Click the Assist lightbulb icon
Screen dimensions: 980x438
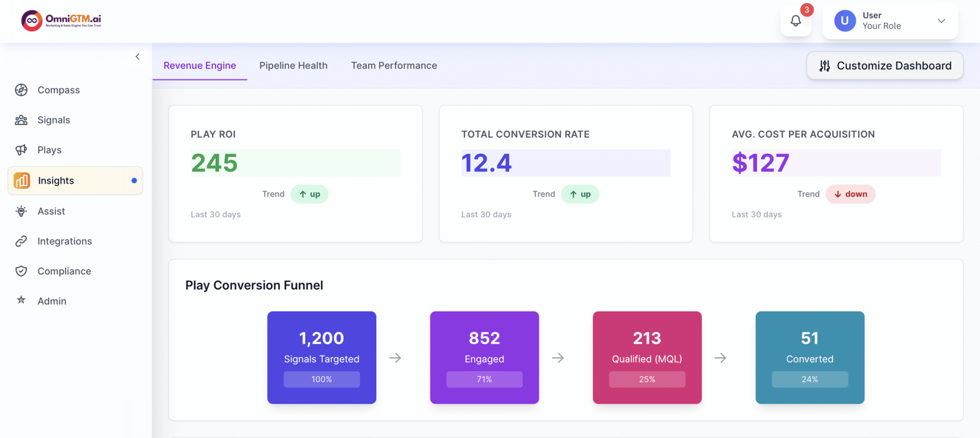(x=21, y=211)
